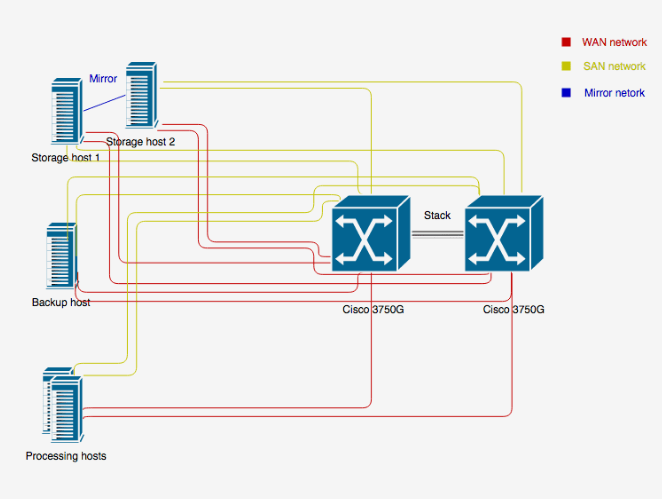This screenshot has height=499, width=662.
Task: Click the 'Backup host' label
Action: click(x=61, y=302)
